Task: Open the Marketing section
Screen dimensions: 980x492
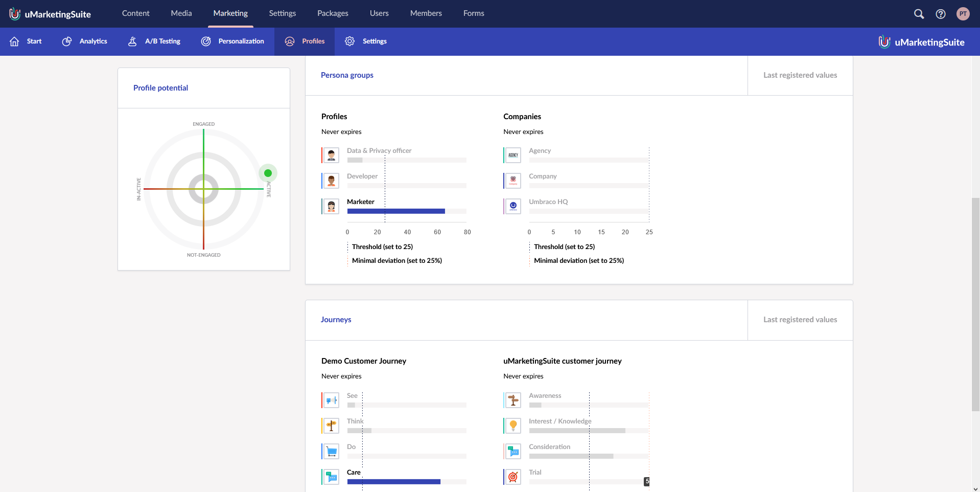Action: [x=230, y=13]
